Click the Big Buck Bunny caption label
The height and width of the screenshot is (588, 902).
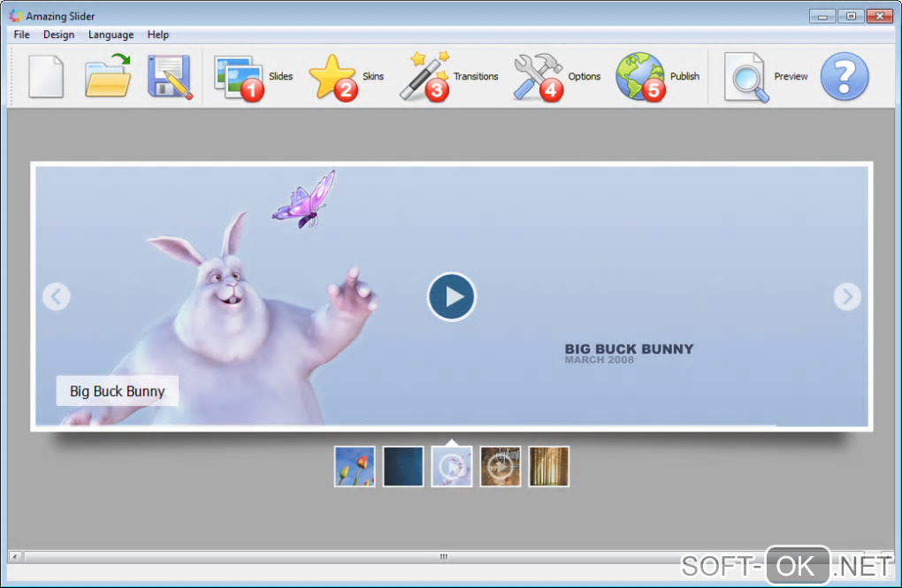[x=118, y=391]
